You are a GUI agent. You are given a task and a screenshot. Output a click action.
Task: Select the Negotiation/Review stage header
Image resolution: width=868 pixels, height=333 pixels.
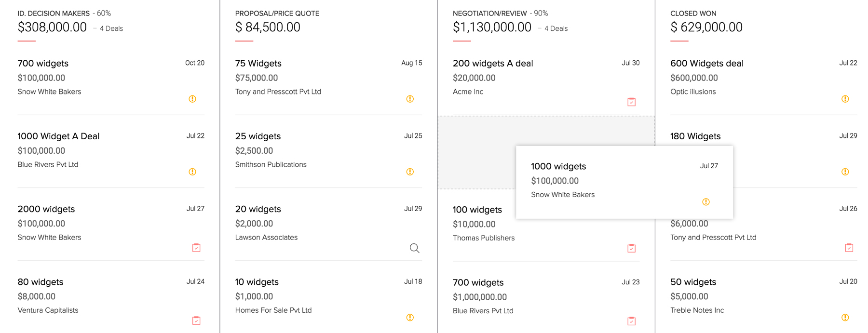pyautogui.click(x=489, y=13)
